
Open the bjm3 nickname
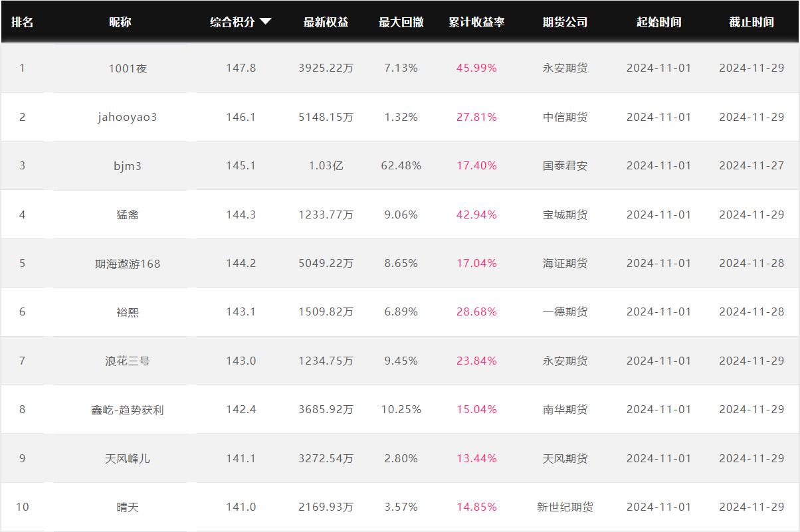click(x=128, y=166)
